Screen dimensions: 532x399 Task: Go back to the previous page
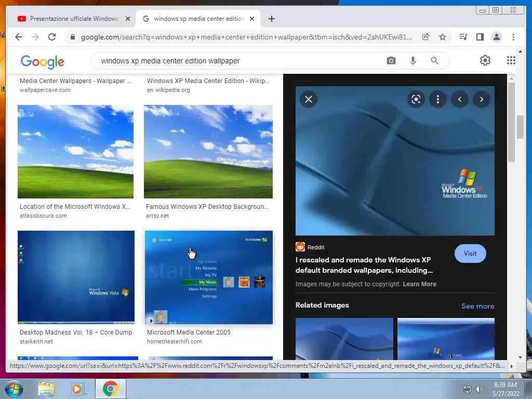19,37
